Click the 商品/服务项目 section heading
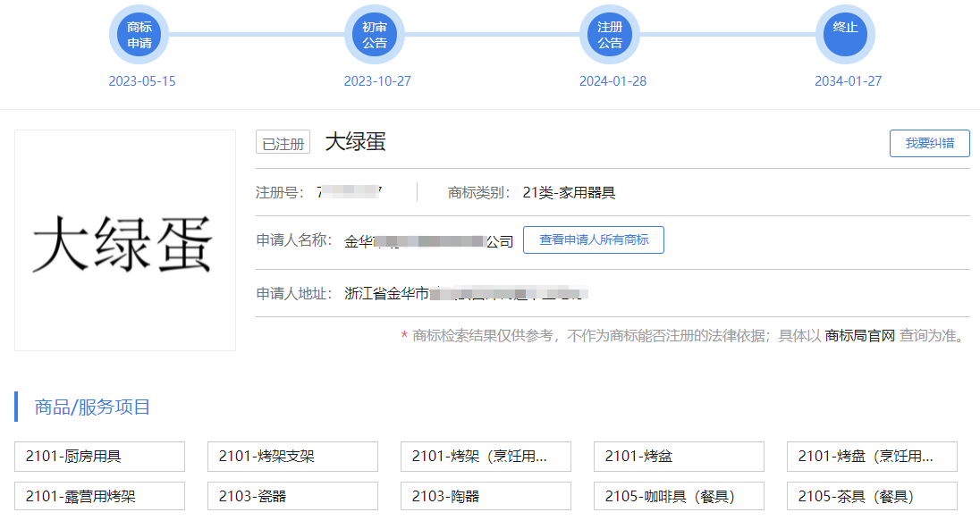 click(x=92, y=407)
